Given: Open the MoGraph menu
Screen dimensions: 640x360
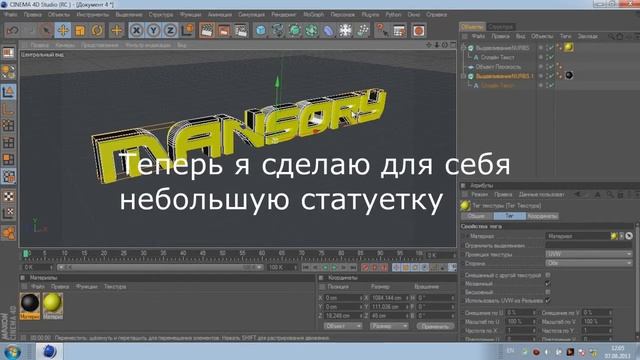Looking at the screenshot, I should pos(313,14).
